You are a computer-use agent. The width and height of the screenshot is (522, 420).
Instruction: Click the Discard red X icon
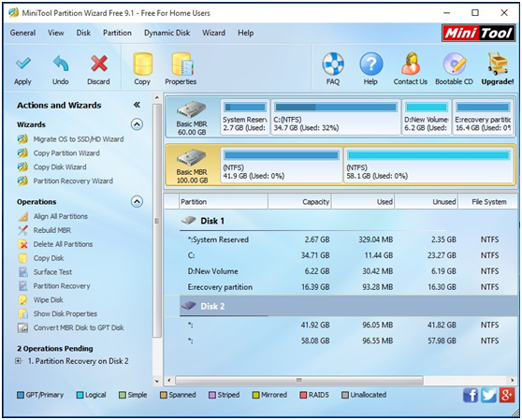99,64
